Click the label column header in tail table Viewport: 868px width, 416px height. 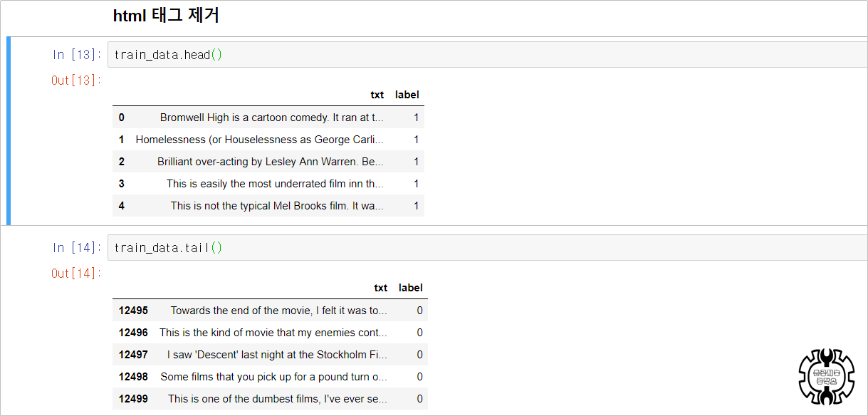pos(411,288)
